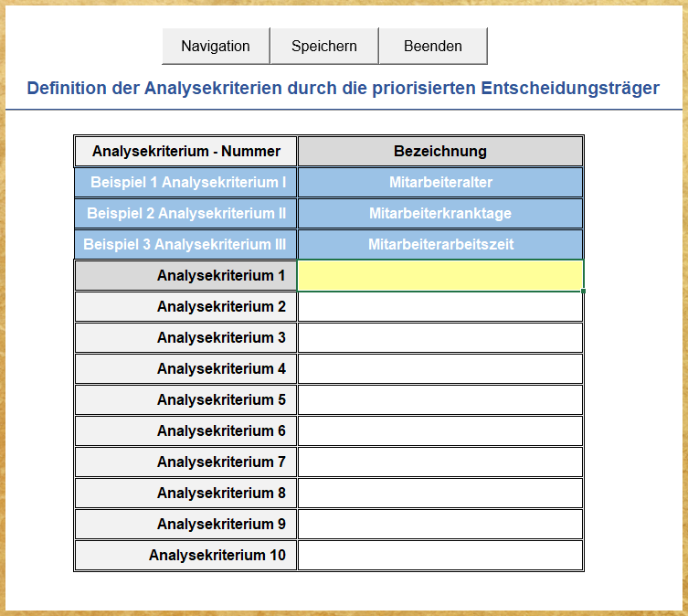Click the Mitarbeiterkranktage example cell
This screenshot has height=616, width=688.
[439, 213]
